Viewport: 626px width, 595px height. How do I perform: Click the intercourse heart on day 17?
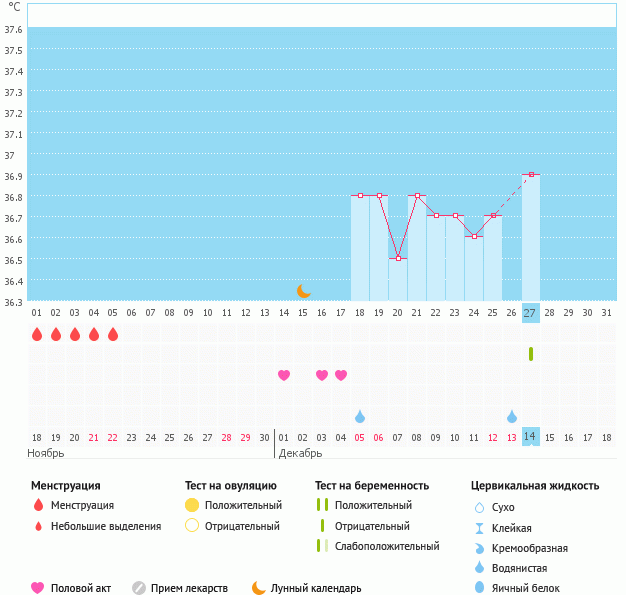coord(341,375)
